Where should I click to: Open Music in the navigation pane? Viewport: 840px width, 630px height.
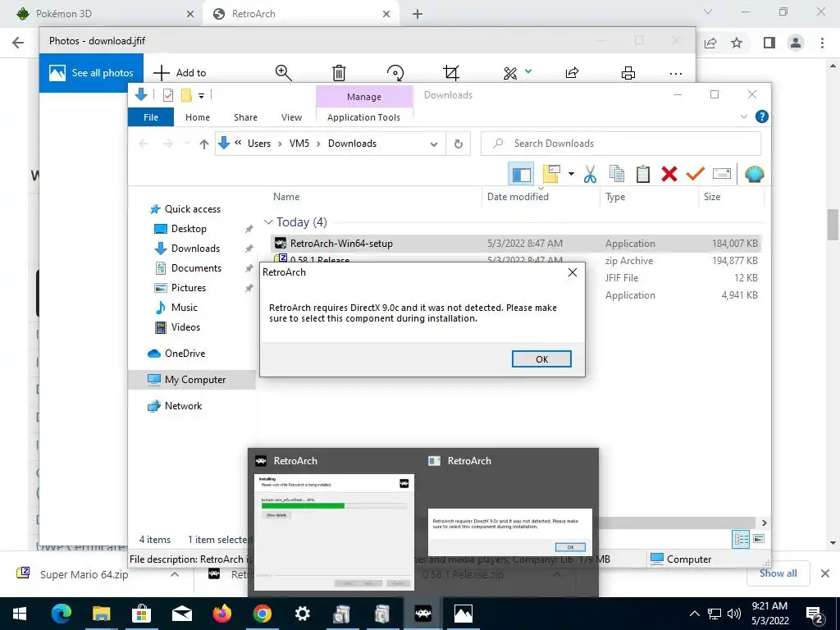click(184, 308)
